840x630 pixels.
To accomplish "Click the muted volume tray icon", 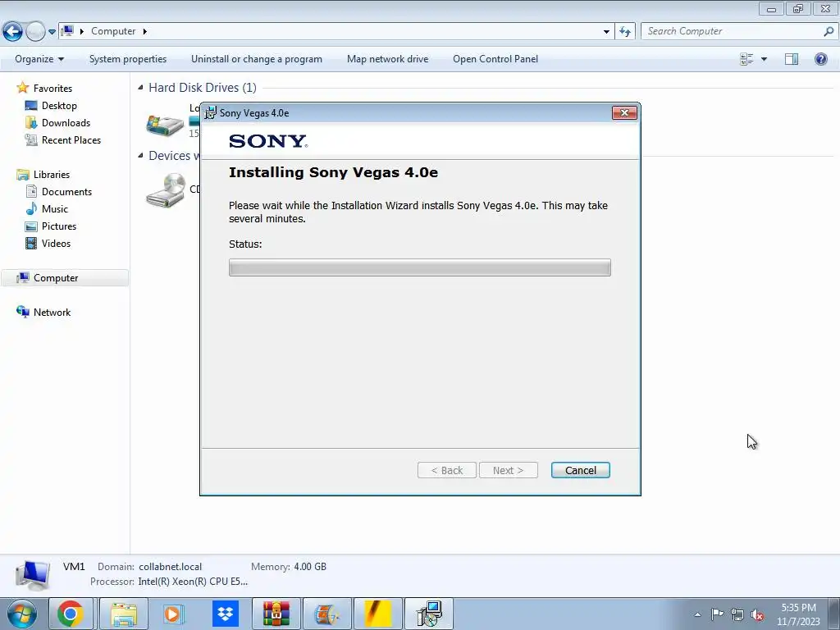I will tap(757, 615).
